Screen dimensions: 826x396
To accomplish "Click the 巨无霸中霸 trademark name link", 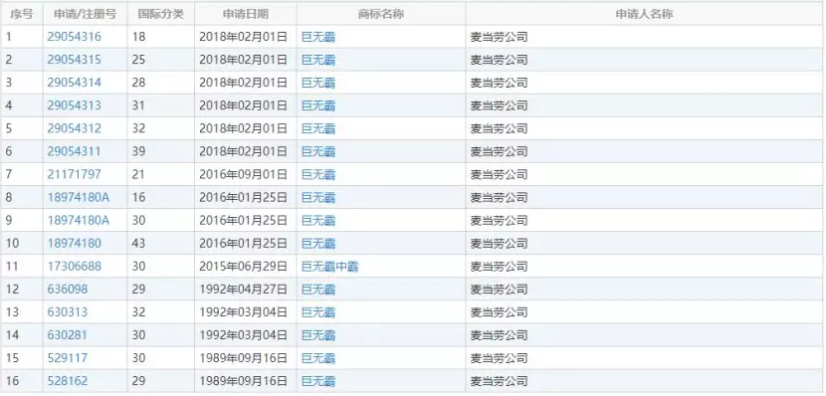I will 330,266.
